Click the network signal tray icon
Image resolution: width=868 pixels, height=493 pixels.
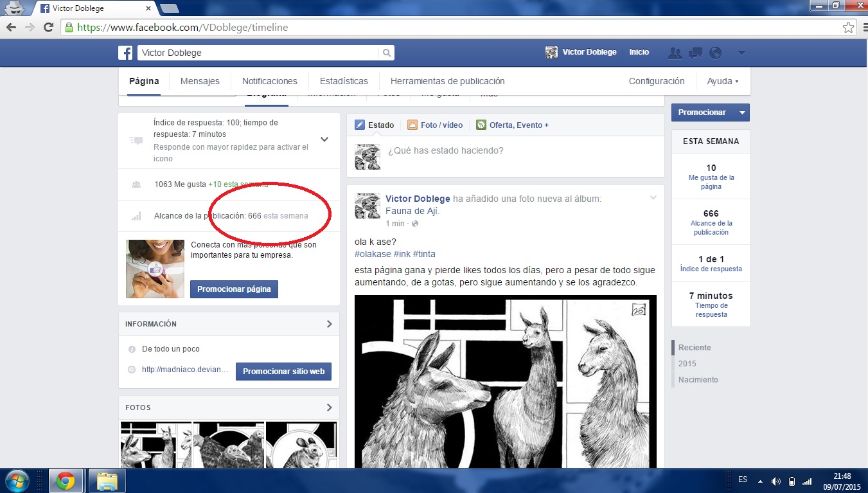[x=807, y=481]
